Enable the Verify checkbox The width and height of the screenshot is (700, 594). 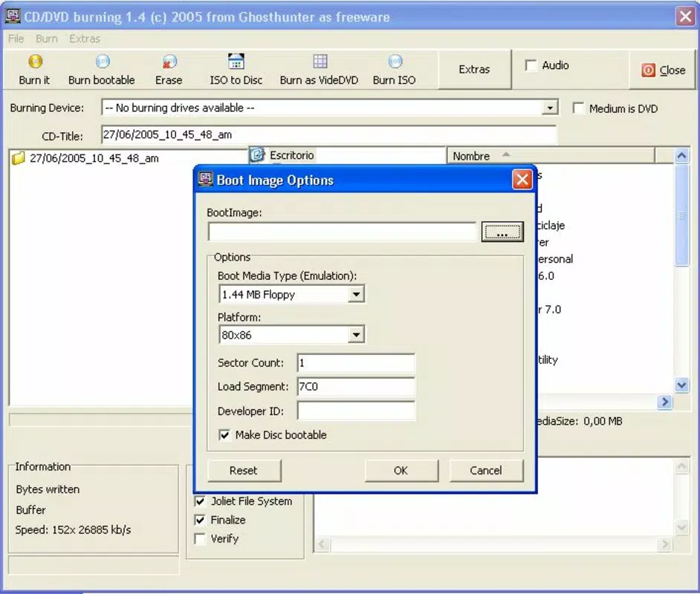[200, 539]
